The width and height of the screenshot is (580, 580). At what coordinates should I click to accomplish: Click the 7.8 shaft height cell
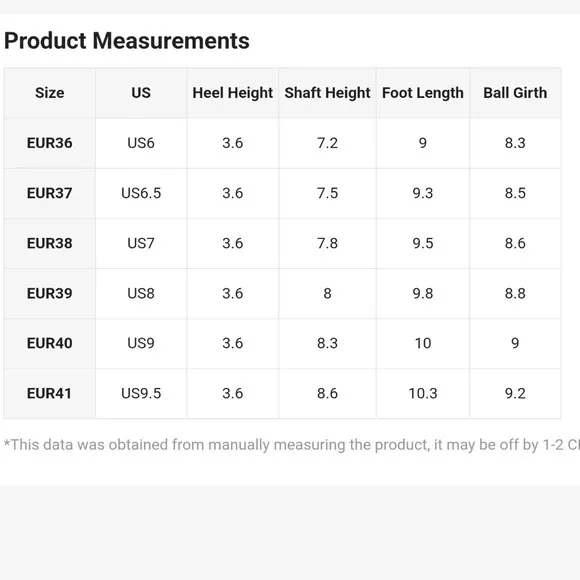327,243
